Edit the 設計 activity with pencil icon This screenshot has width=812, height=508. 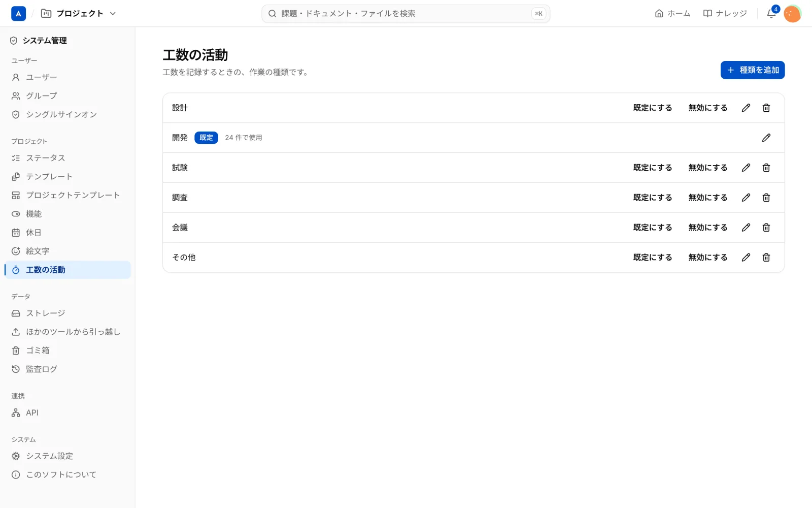pos(746,108)
